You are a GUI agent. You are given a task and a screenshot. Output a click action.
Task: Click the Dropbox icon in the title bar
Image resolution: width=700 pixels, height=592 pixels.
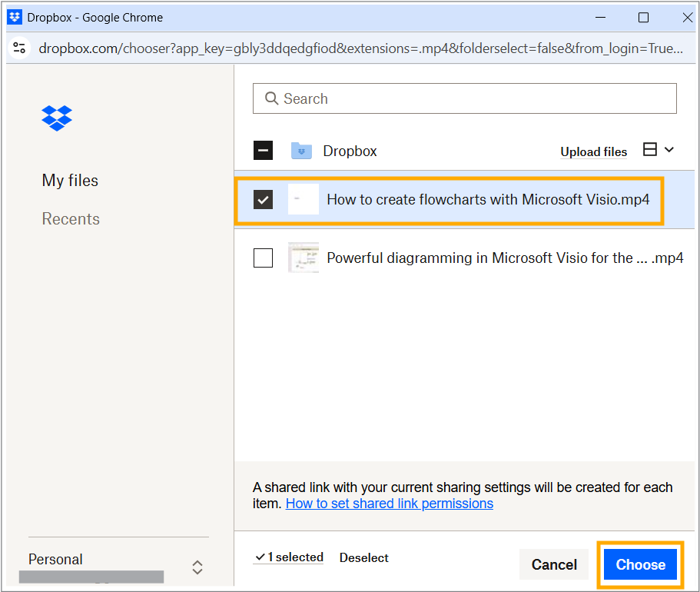pos(14,16)
